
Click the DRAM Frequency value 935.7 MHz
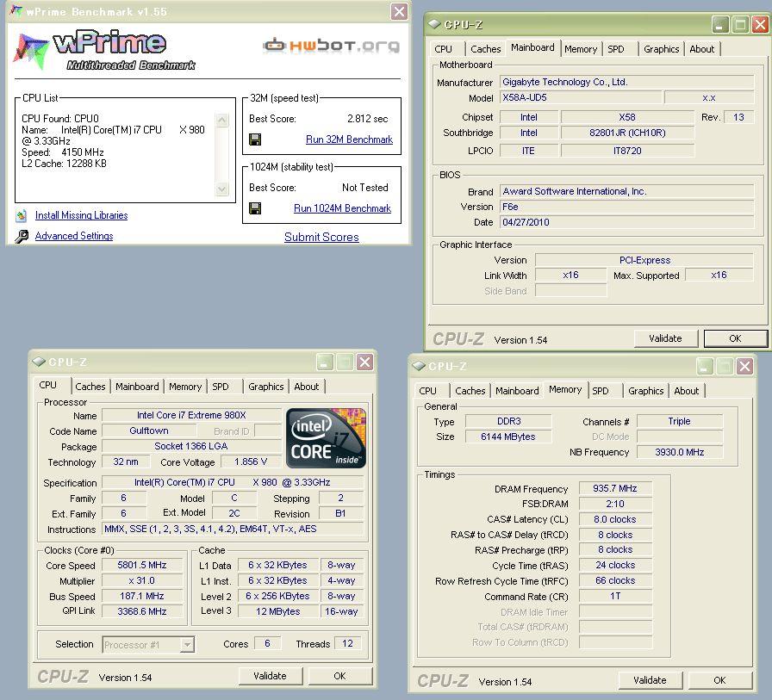(615, 488)
